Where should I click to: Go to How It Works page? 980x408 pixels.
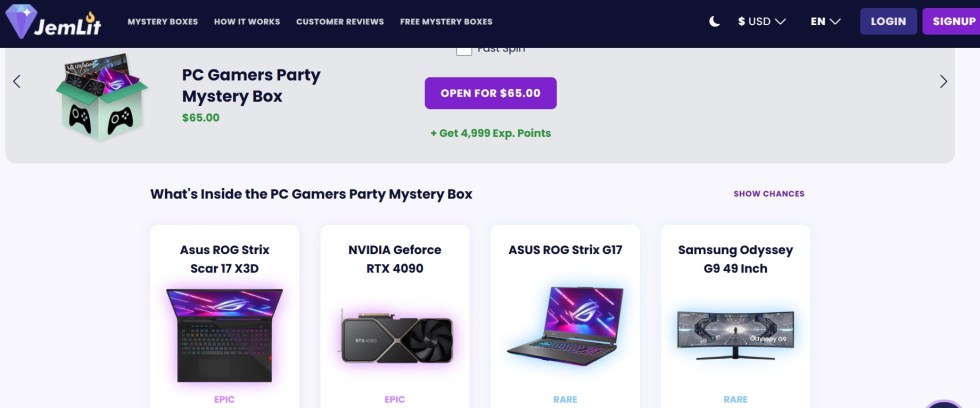[246, 21]
